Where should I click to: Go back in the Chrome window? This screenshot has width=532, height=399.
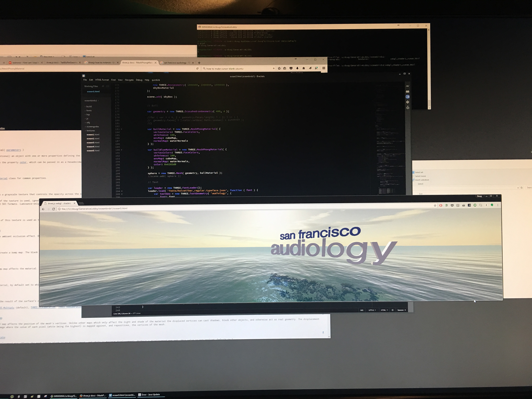[x=43, y=209]
